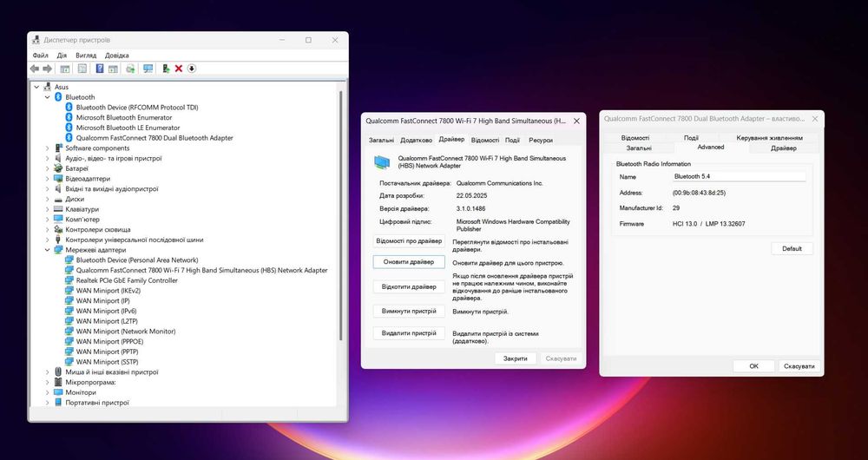This screenshot has height=460, width=868.
Task: Click the action pane icon right of Help icon
Action: click(113, 69)
